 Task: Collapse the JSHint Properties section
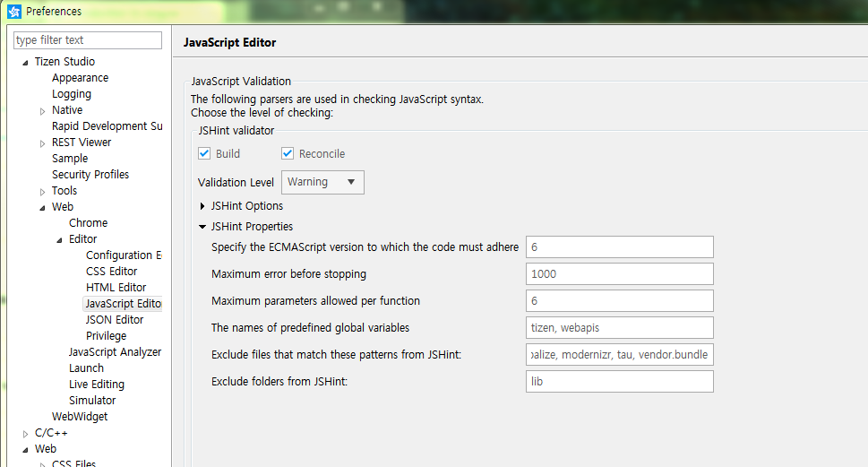click(x=202, y=227)
